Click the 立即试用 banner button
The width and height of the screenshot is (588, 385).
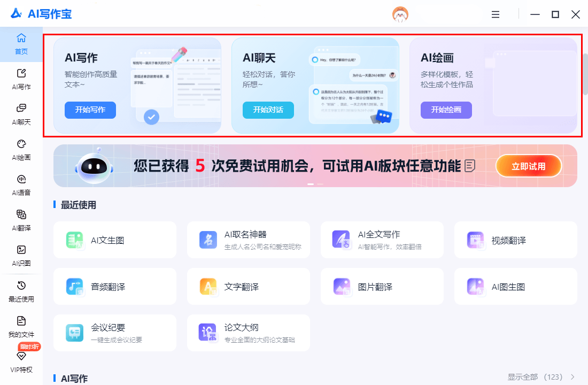pyautogui.click(x=528, y=166)
